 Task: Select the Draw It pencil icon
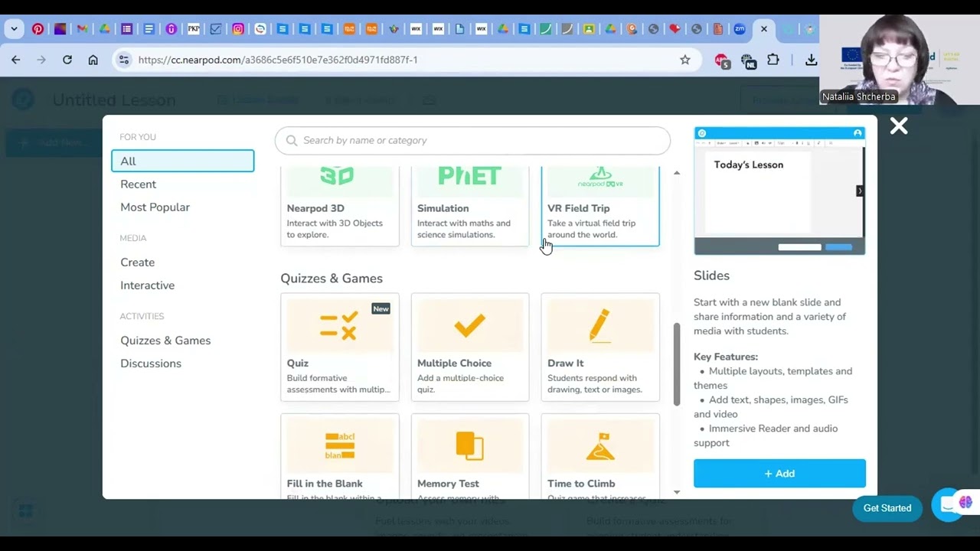click(x=600, y=325)
